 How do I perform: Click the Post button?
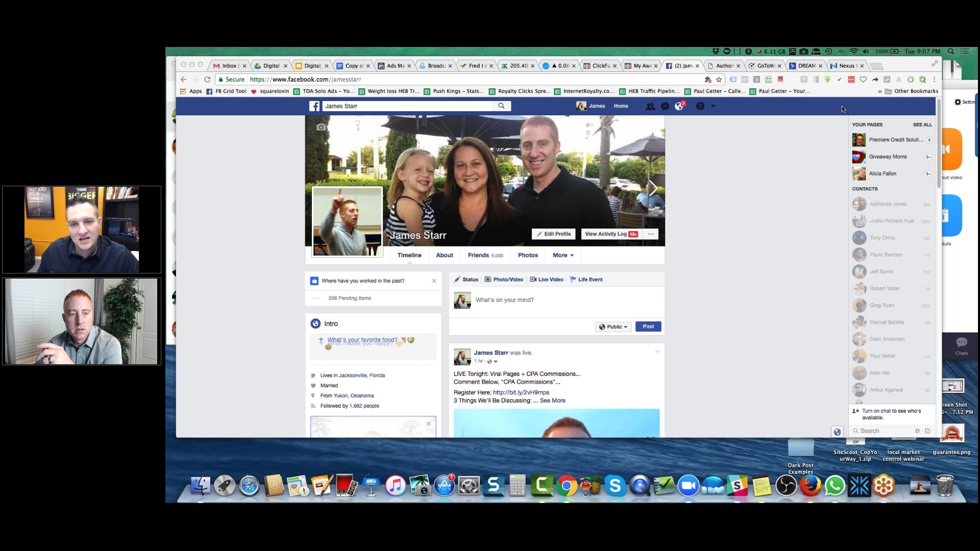click(x=648, y=327)
